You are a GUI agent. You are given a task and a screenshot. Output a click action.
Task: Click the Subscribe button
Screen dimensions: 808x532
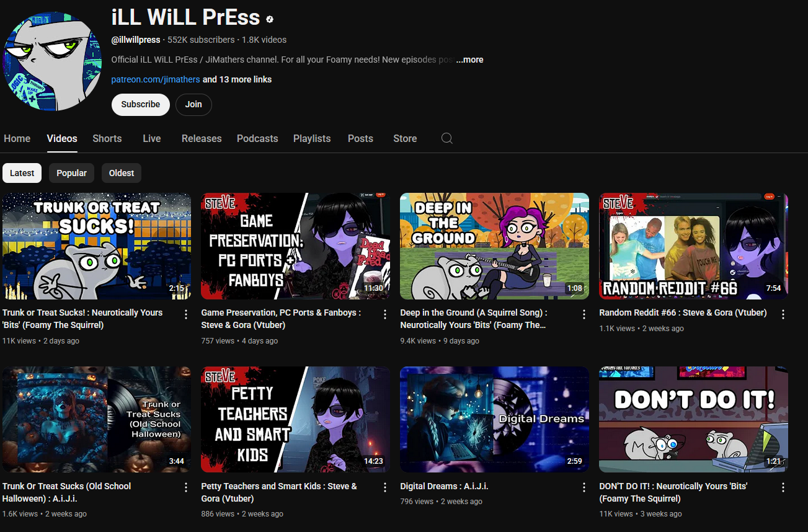[x=141, y=104]
